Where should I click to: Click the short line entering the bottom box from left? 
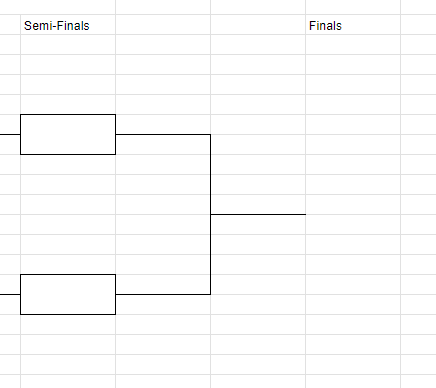pyautogui.click(x=10, y=294)
